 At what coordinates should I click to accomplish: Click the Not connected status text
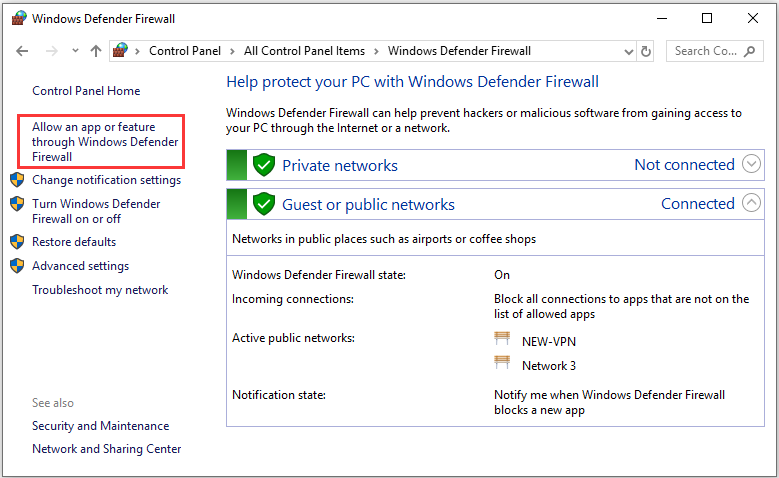tap(685, 164)
